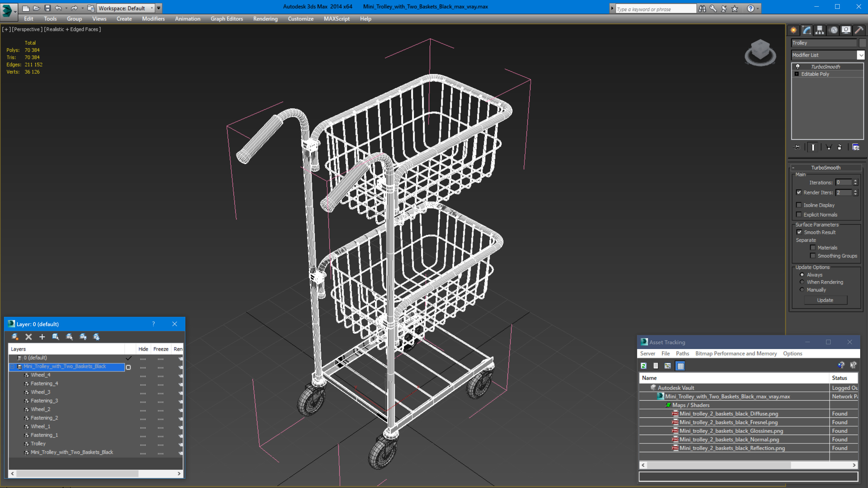This screenshot has width=868, height=488.
Task: Click the table view icon in Asset Tracking toolbar
Action: pyautogui.click(x=680, y=366)
